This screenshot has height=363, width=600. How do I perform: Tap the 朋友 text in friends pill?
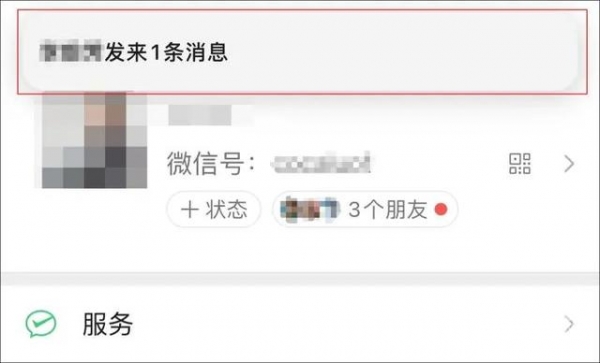coord(406,209)
